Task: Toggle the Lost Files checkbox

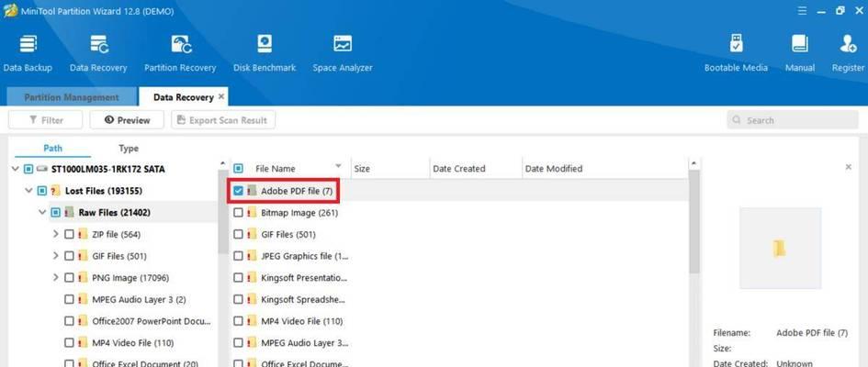Action: coord(42,191)
